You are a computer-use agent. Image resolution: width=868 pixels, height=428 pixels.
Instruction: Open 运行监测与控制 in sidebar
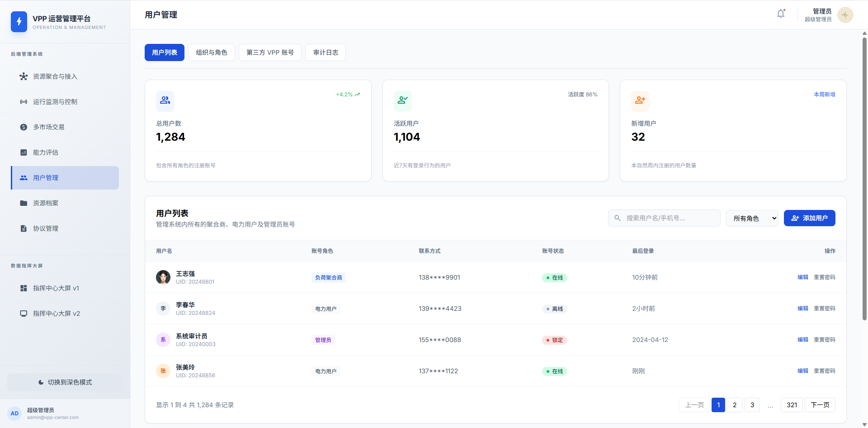pyautogui.click(x=55, y=102)
